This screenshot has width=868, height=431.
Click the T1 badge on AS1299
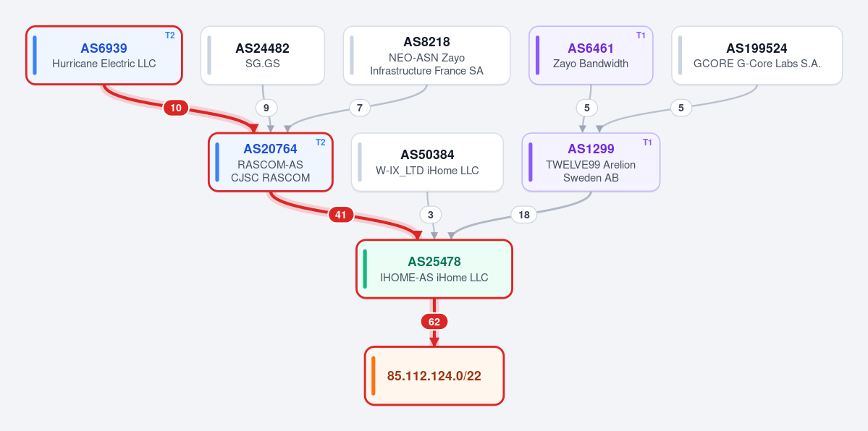[647, 142]
